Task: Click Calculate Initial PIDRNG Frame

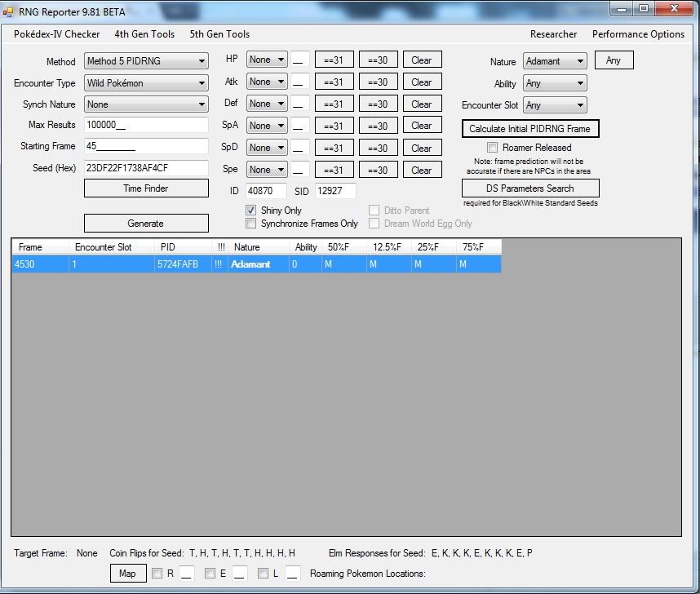Action: [x=530, y=129]
